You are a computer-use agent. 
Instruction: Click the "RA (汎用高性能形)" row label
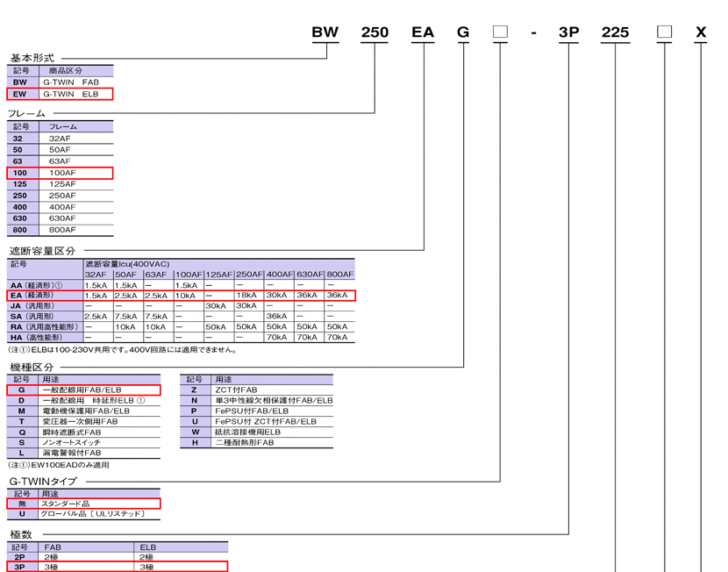pos(44,327)
